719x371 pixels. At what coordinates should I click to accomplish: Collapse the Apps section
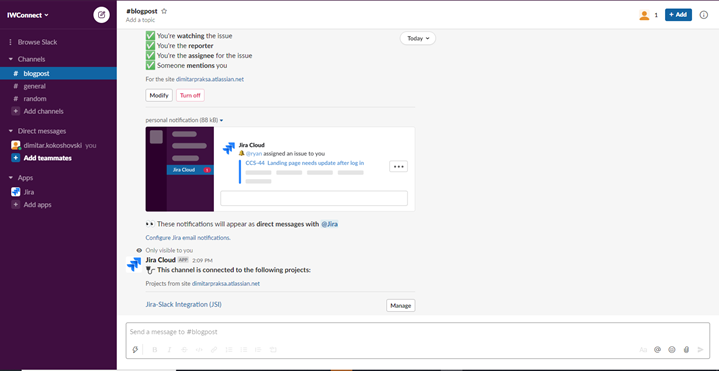coord(11,178)
